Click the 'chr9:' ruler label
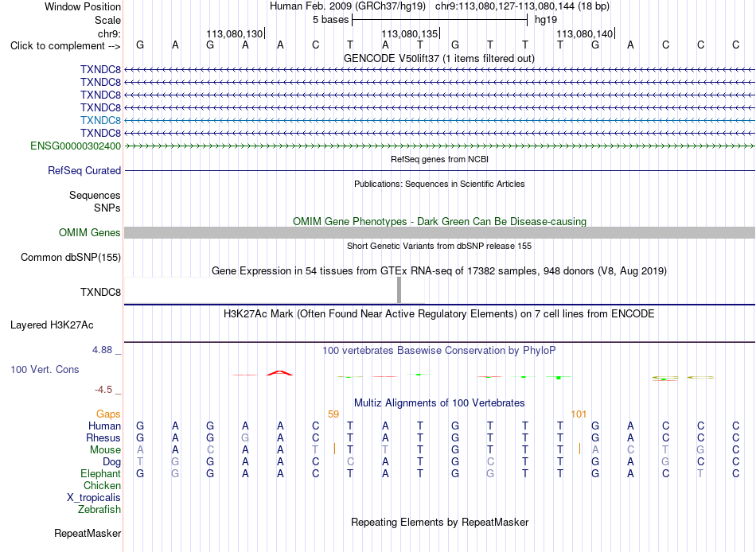The width and height of the screenshot is (756, 552). tap(109, 33)
